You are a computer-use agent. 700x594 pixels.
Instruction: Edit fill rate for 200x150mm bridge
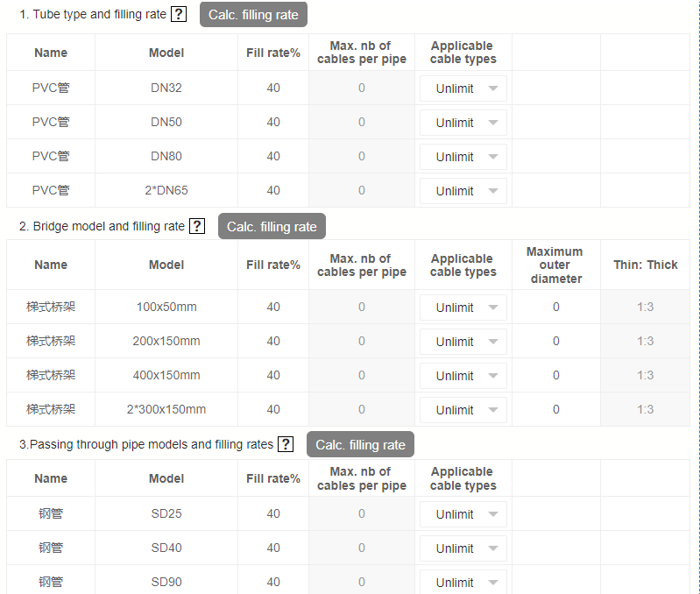273,341
